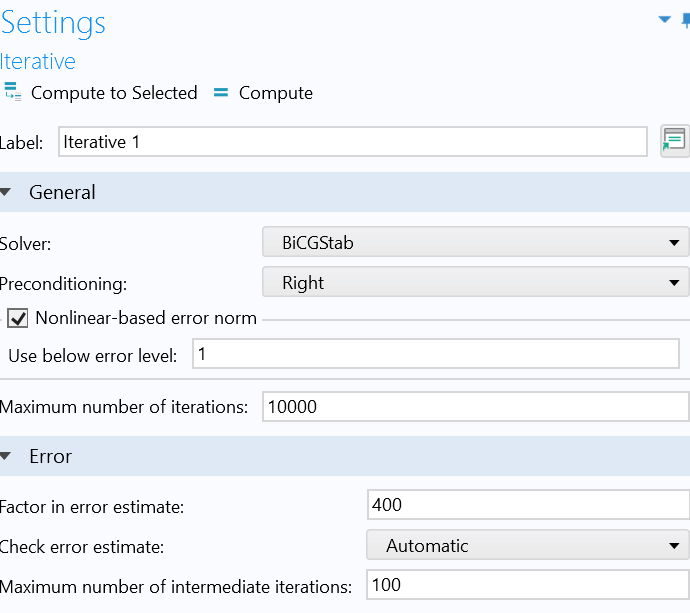Expand the Check error estimate dropdown
The width and height of the screenshot is (690, 613).
(528, 546)
